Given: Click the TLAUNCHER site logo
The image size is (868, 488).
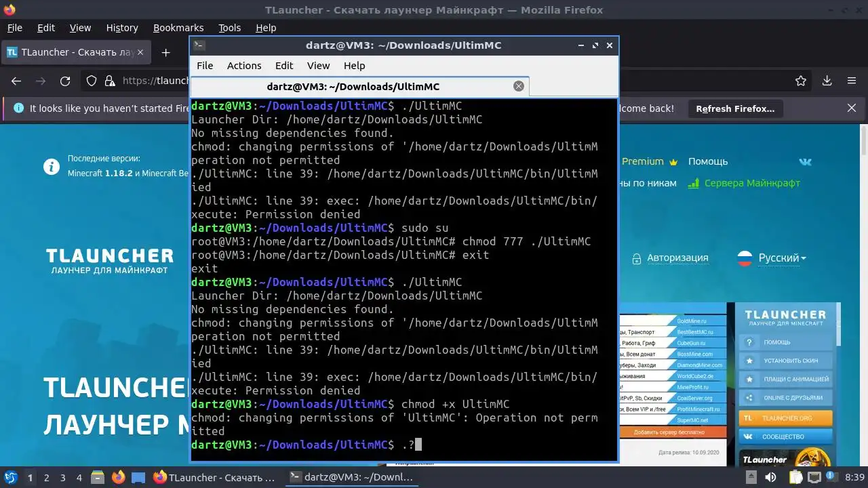Looking at the screenshot, I should click(x=110, y=261).
